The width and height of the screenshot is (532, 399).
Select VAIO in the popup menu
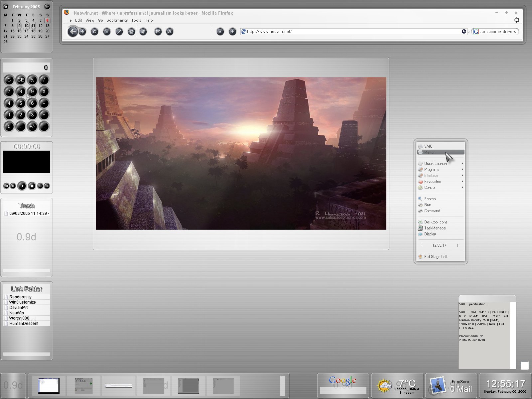[x=441, y=146]
